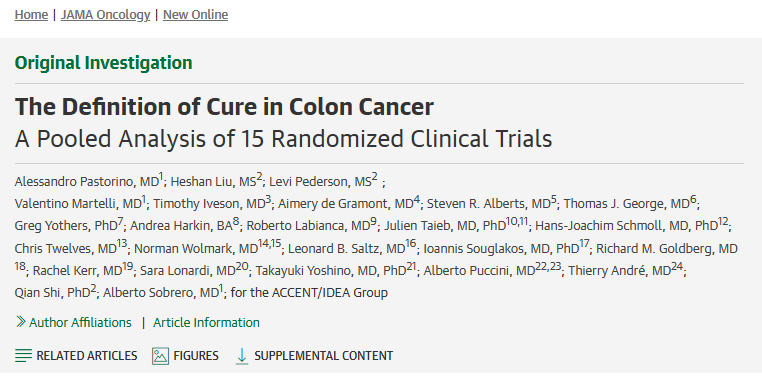Click author name Qian Shi
The image size is (762, 377).
pyautogui.click(x=39, y=293)
